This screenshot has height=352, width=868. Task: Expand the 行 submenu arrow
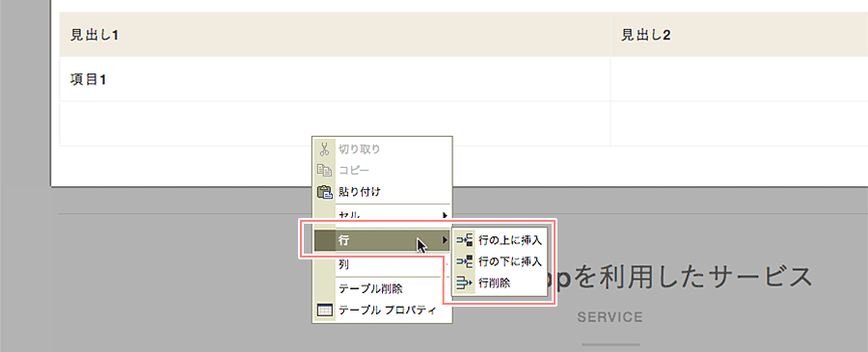point(445,240)
